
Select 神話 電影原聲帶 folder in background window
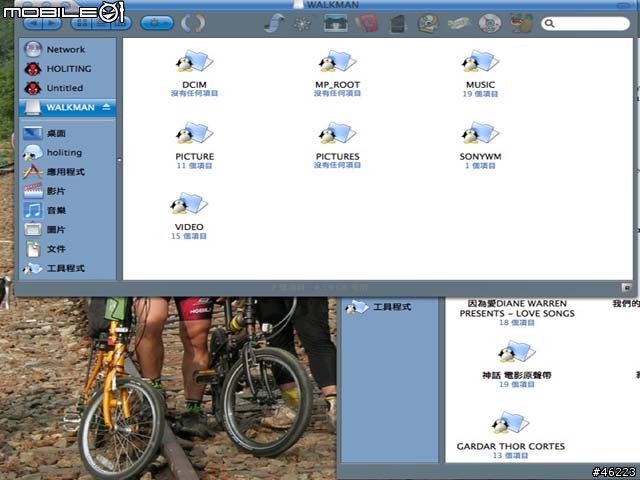point(517,365)
